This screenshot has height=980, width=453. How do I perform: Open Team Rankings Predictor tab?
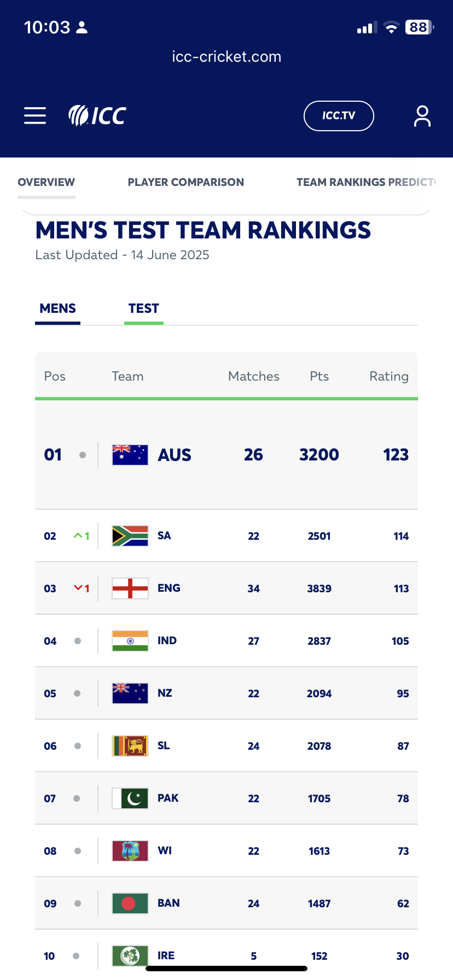coord(366,182)
